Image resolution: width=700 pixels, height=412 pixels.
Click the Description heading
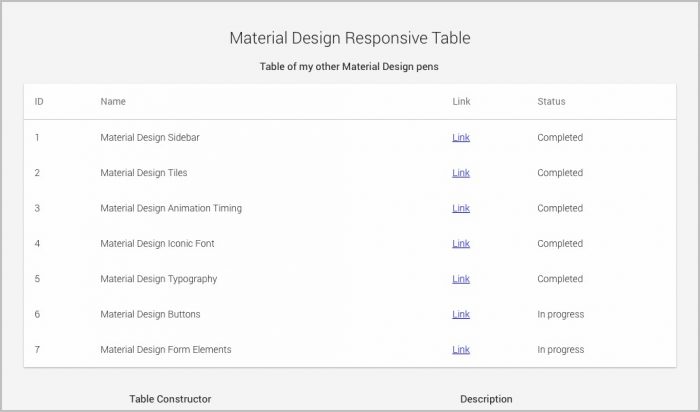486,399
